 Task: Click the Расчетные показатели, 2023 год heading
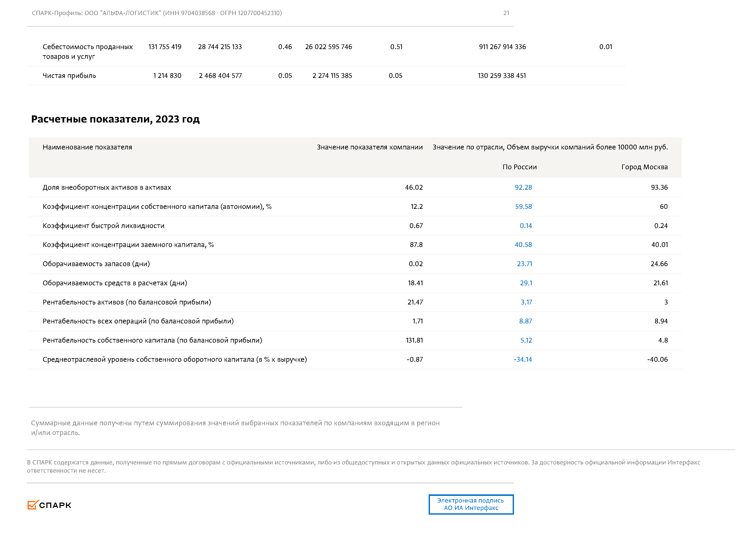[x=115, y=119]
